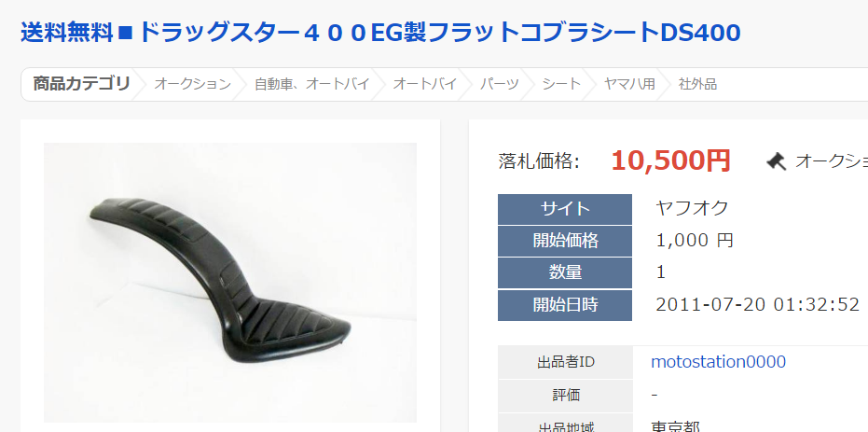Click the 評価 row label
This screenshot has width=868, height=432.
click(x=565, y=396)
